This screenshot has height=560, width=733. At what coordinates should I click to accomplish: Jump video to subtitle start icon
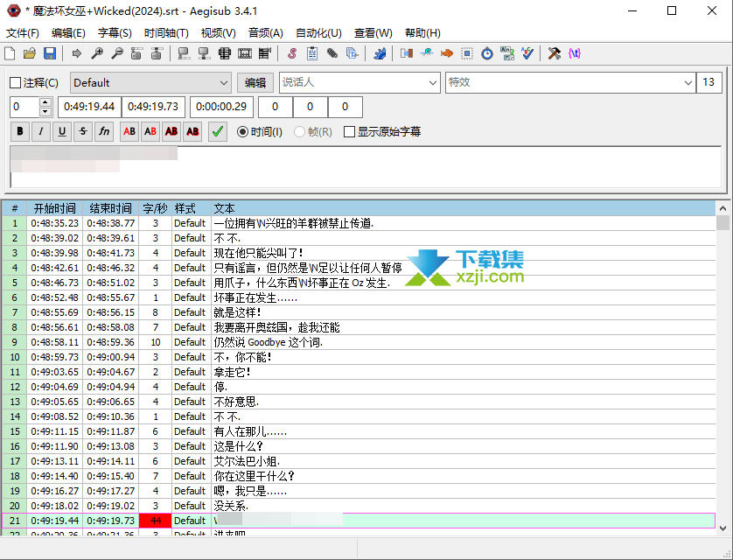pyautogui.click(x=136, y=53)
